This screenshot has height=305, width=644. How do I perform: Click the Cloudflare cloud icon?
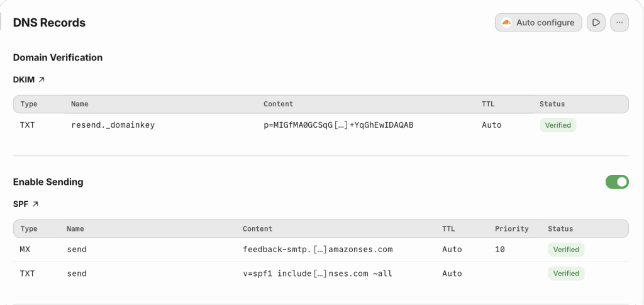(x=507, y=23)
